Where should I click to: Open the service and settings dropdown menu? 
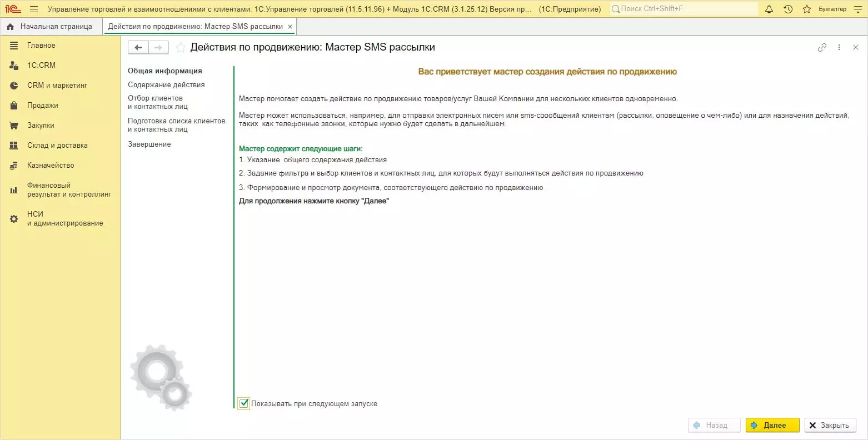(x=857, y=9)
